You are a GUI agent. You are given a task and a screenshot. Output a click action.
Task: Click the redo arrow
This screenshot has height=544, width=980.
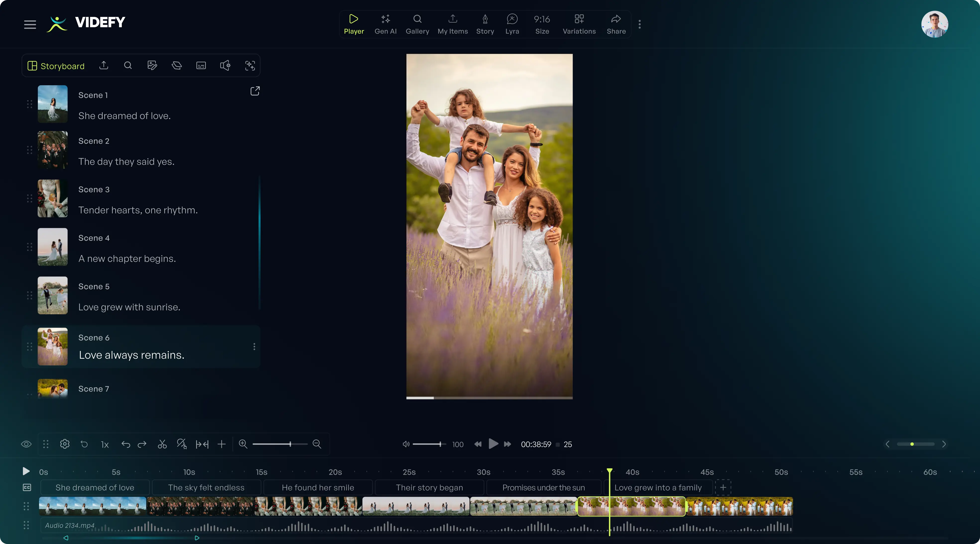(142, 444)
